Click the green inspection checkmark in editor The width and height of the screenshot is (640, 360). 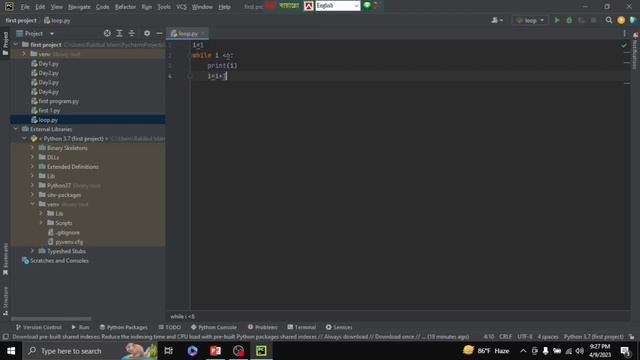(624, 45)
